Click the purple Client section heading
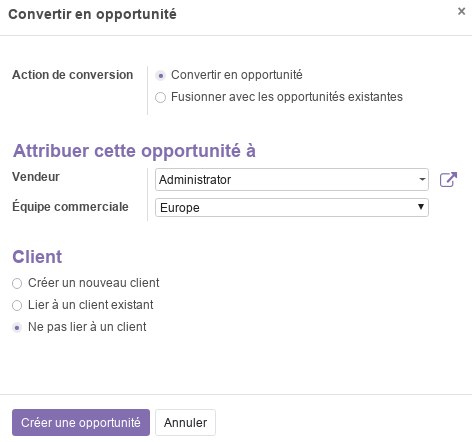Image resolution: width=472 pixels, height=442 pixels. click(37, 257)
